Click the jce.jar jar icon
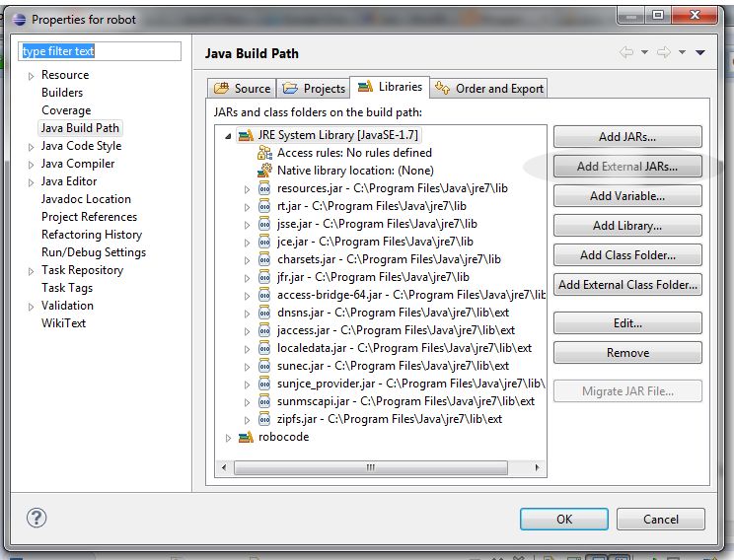The height and width of the screenshot is (560, 734). coord(264,242)
